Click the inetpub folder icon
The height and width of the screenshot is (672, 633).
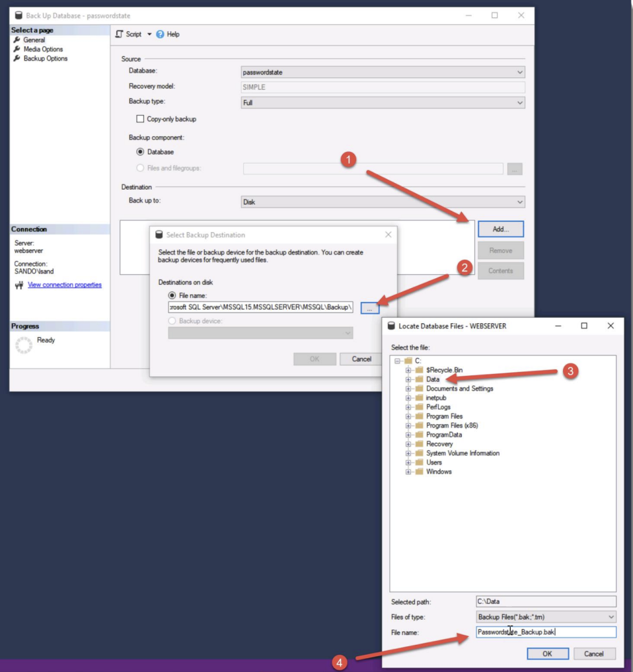point(419,398)
